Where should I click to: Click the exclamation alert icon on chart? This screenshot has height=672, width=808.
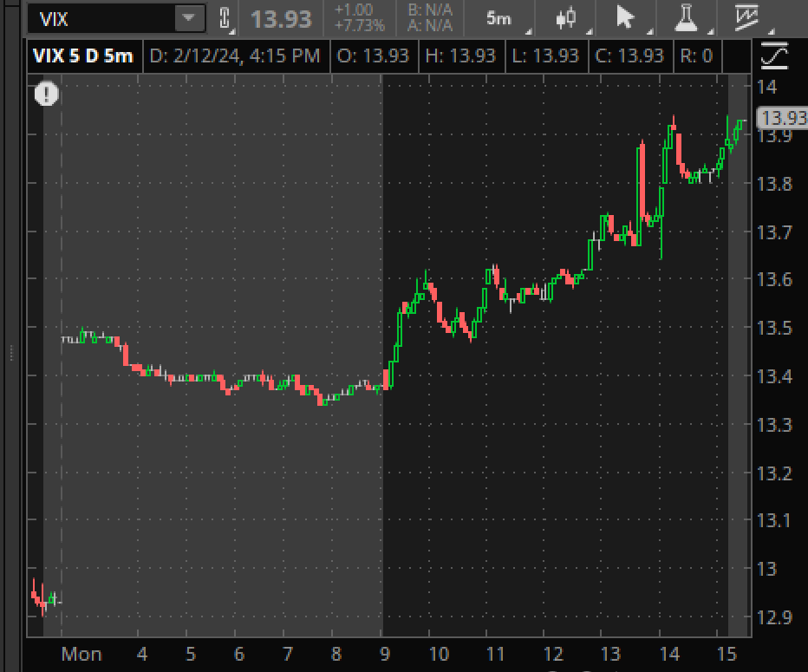tap(46, 95)
